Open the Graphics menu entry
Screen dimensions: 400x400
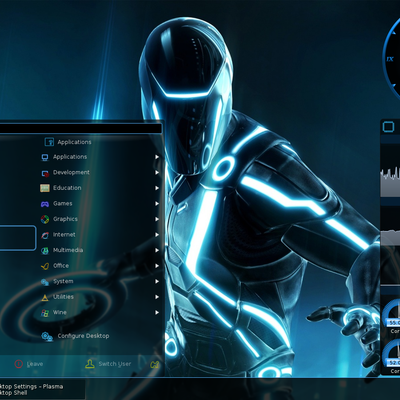coord(100,219)
